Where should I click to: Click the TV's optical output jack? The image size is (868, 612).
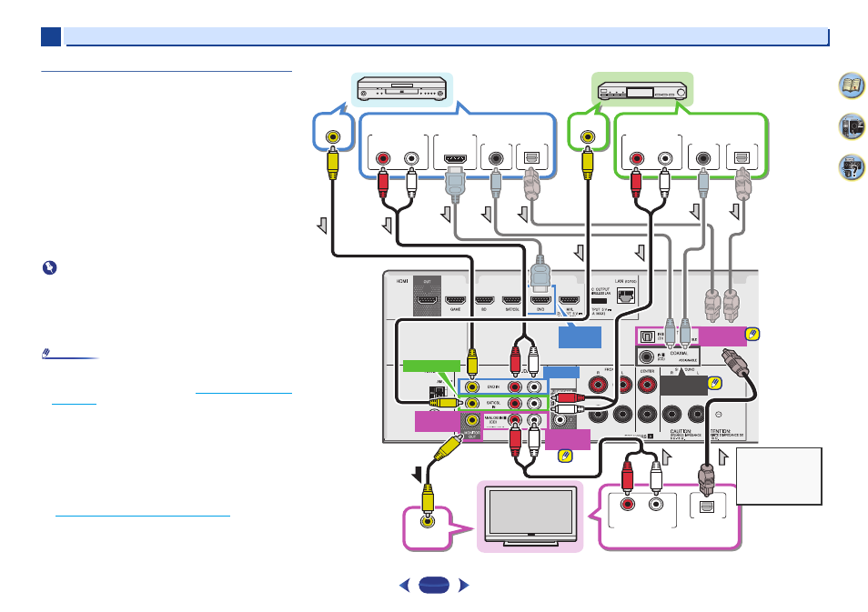tap(707, 506)
